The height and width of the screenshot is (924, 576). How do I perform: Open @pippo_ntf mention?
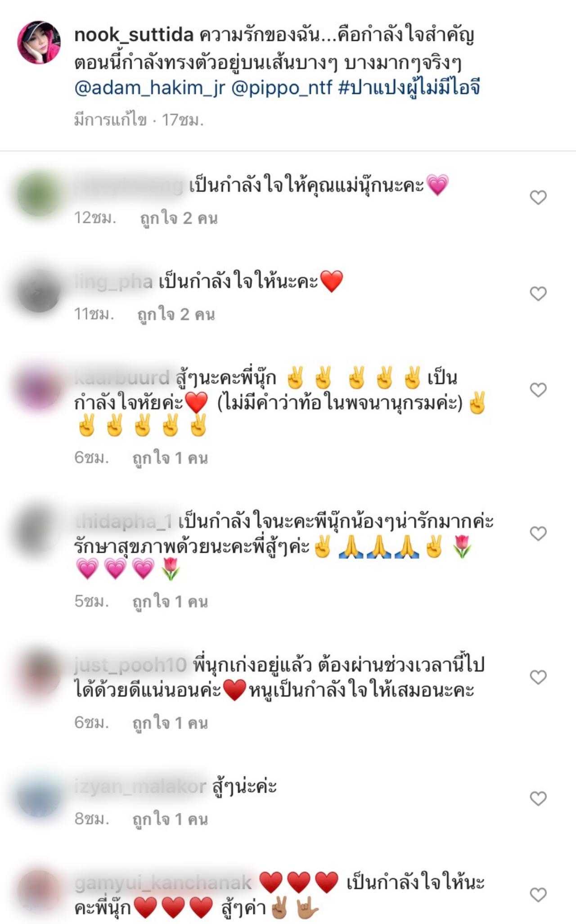pyautogui.click(x=282, y=88)
